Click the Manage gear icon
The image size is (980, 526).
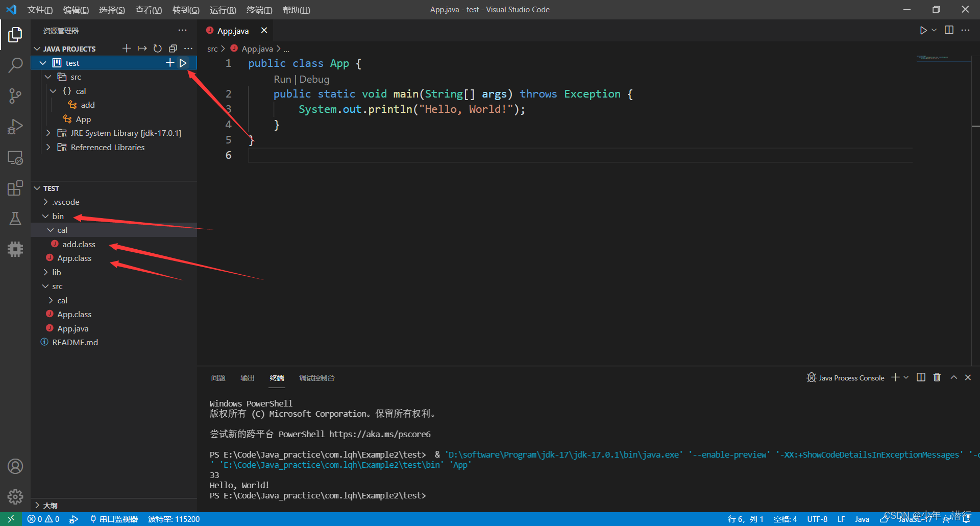15,496
